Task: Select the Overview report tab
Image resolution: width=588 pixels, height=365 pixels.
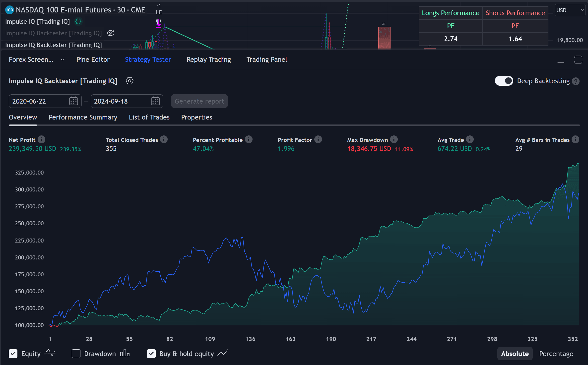Action: (23, 117)
